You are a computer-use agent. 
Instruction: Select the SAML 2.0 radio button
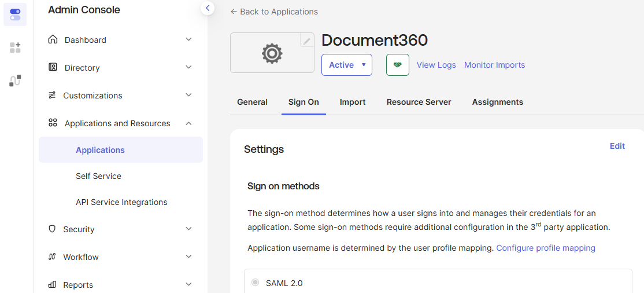(x=255, y=283)
